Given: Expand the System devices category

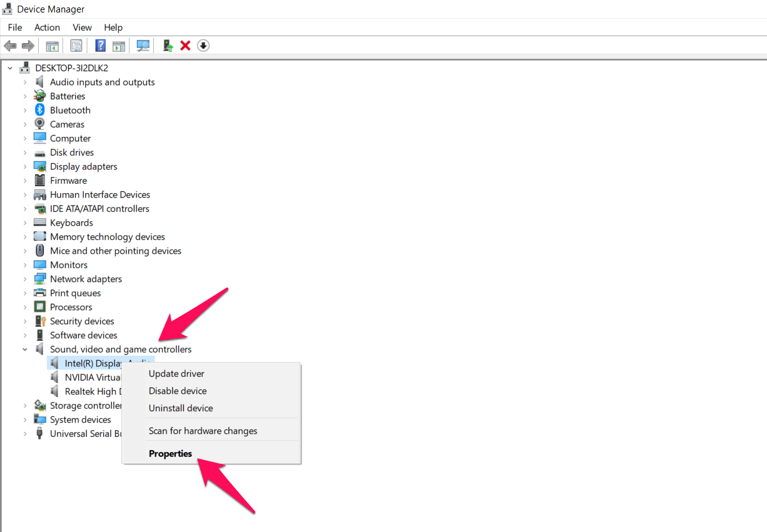Looking at the screenshot, I should coord(25,419).
